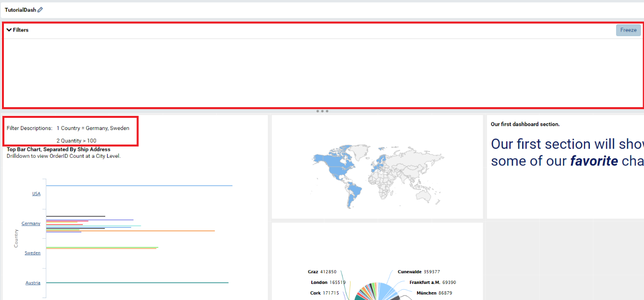Open the Germany country link

31,224
